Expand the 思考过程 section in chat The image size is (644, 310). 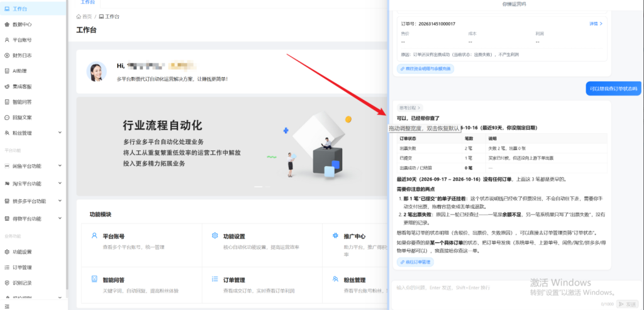(409, 108)
